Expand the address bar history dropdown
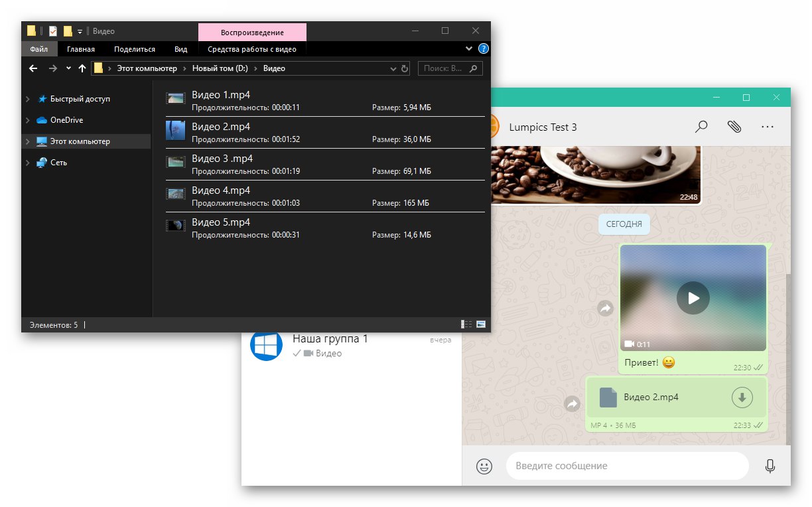 [x=393, y=68]
